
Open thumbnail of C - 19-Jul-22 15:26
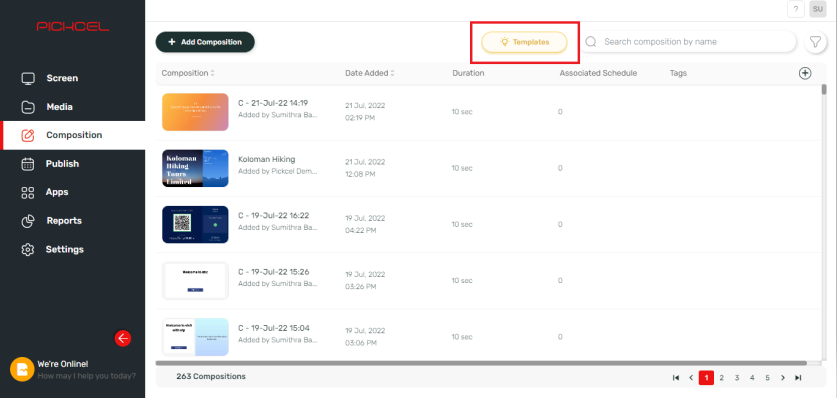coord(195,281)
